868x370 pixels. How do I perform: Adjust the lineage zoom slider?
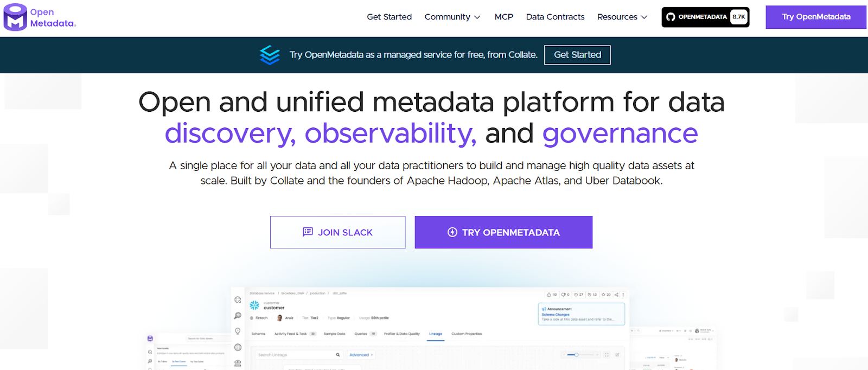coord(578,354)
